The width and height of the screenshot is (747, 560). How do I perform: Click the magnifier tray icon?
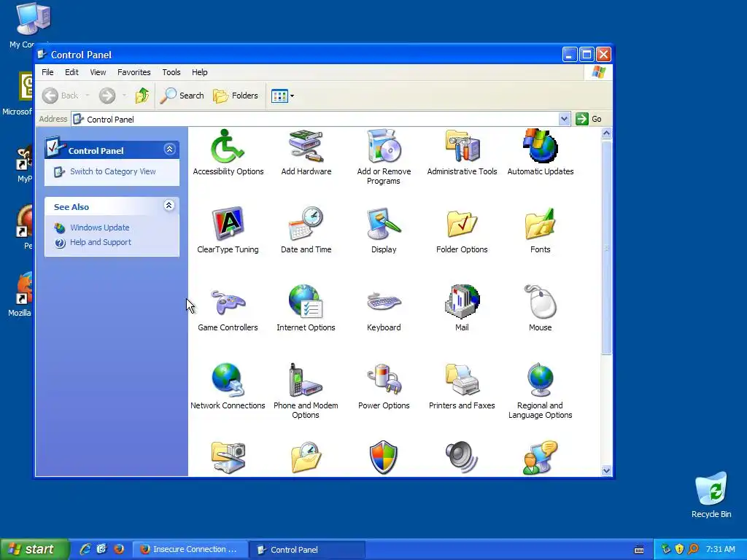tap(693, 549)
